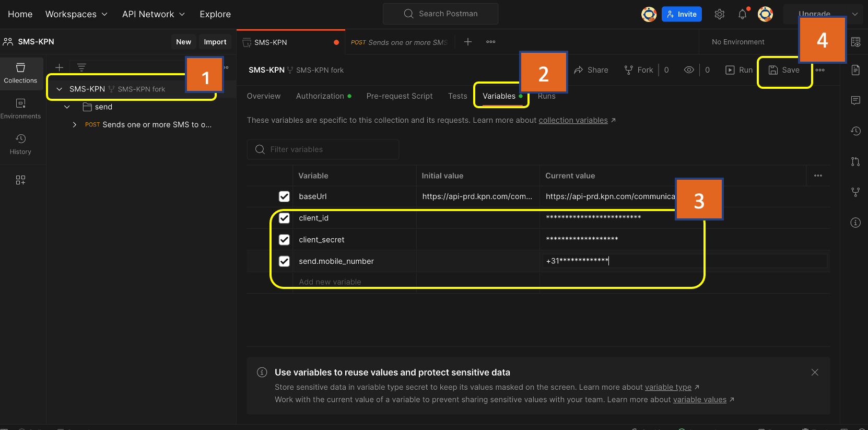Open the user avatar next to the notifications bell
This screenshot has width=868, height=430.
(x=765, y=14)
